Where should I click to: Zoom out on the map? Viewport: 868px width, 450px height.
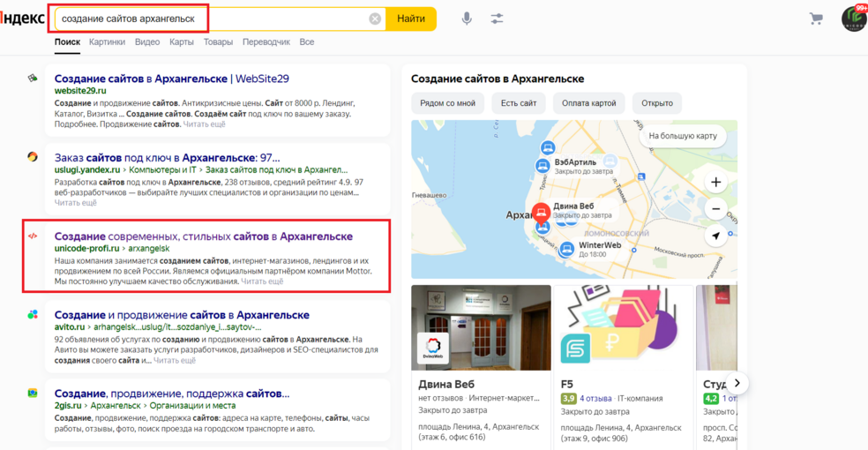pos(715,208)
